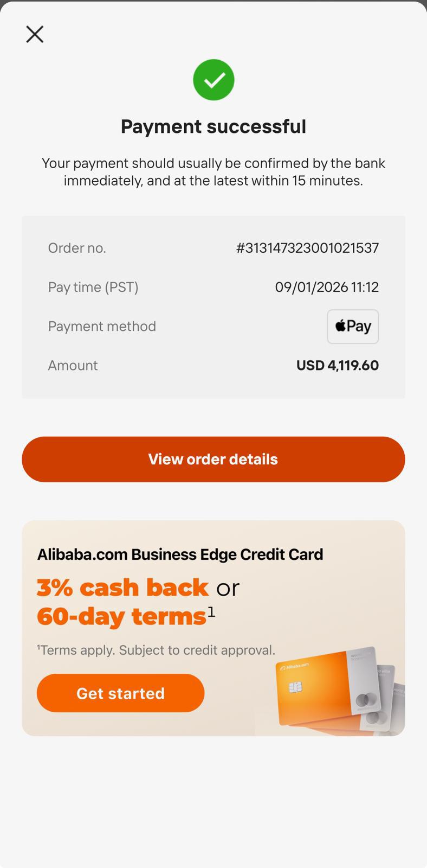Tap the bank confirmation notice text

pyautogui.click(x=214, y=172)
